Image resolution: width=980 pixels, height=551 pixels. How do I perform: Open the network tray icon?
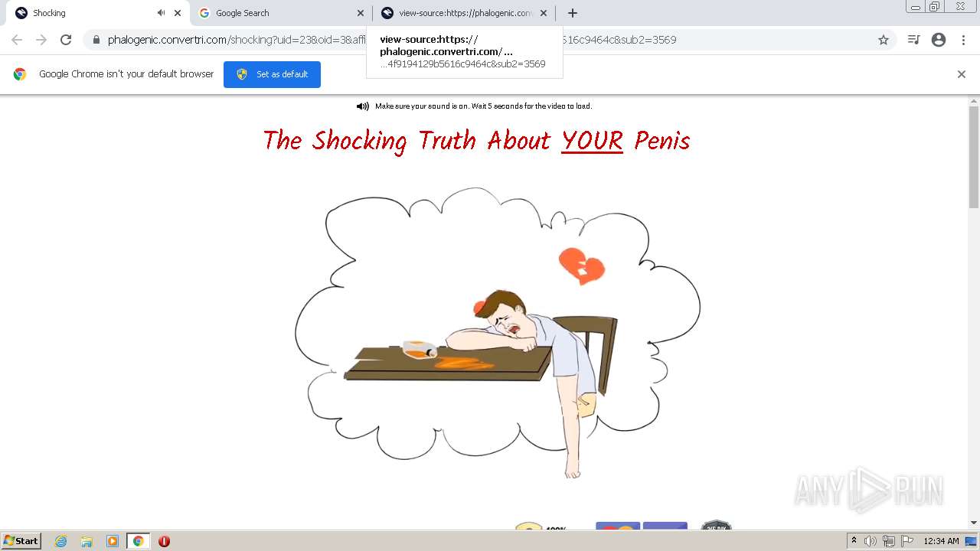coord(889,541)
